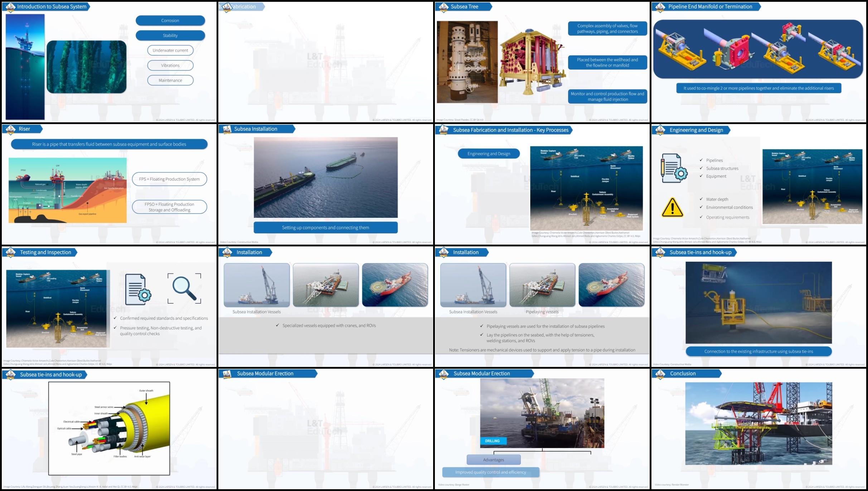This screenshot has width=868, height=491.
Task: Click the checkmark beside Specialized vessels equipped with cranes
Action: click(277, 325)
